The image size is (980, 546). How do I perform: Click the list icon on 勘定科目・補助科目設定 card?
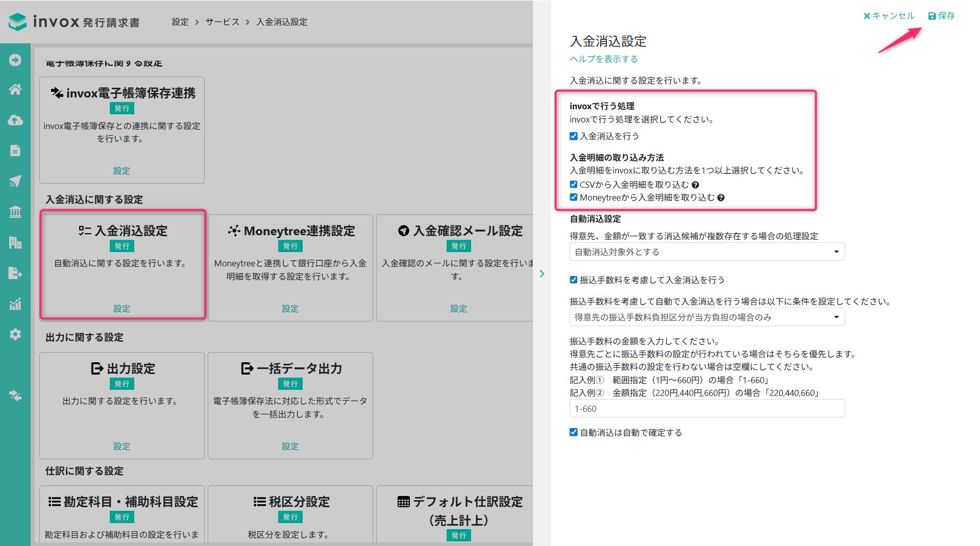point(55,502)
